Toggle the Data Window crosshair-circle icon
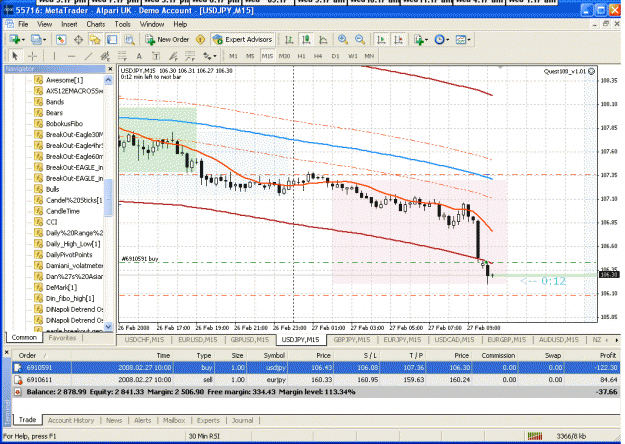 [78, 39]
